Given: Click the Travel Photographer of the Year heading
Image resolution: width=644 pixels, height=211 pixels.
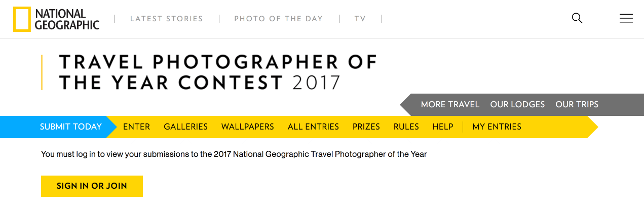Looking at the screenshot, I should pos(218,72).
